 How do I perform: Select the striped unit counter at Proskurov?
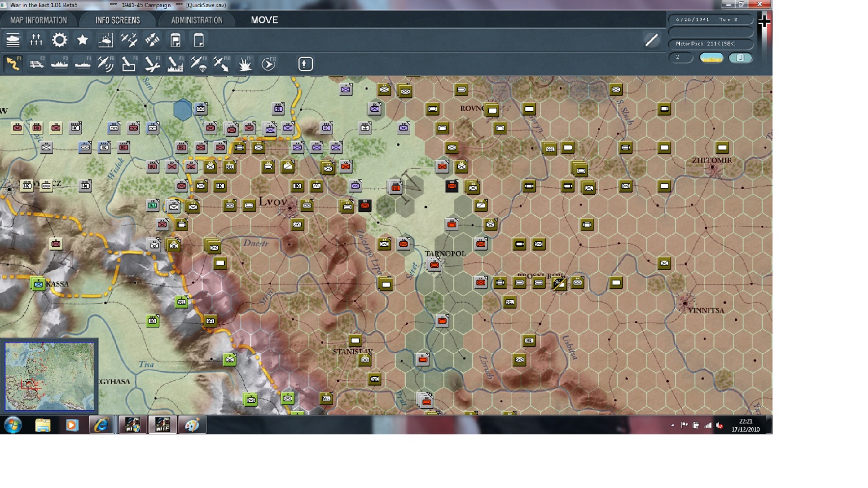[x=559, y=284]
